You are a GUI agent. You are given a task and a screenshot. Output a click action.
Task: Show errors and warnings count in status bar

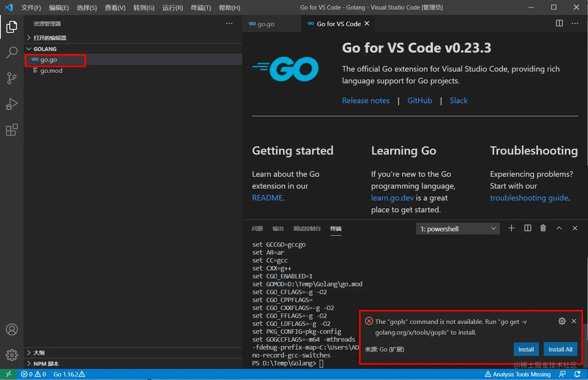[x=34, y=374]
